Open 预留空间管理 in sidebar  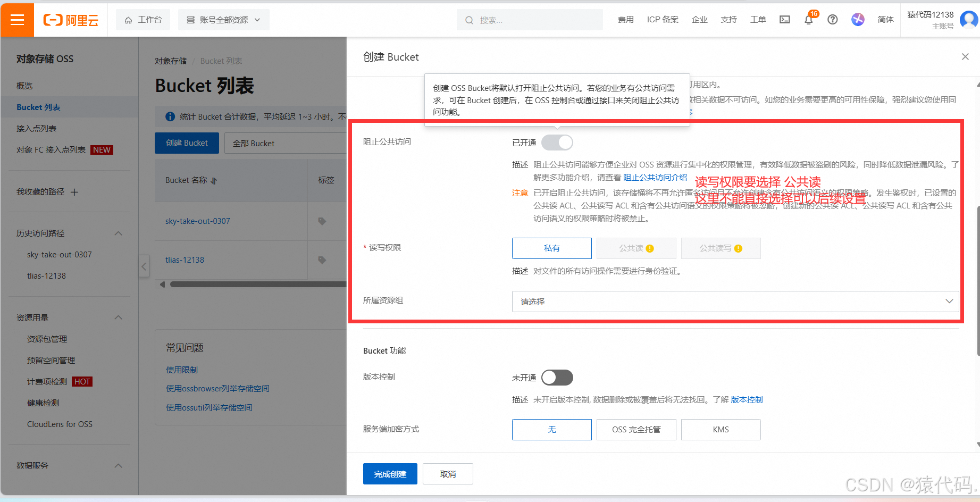pos(51,361)
